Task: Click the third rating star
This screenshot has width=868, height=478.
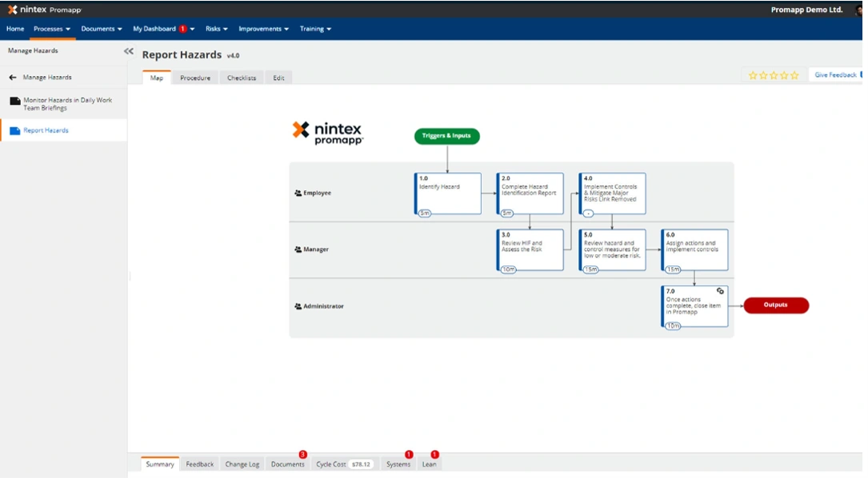Action: click(x=774, y=75)
